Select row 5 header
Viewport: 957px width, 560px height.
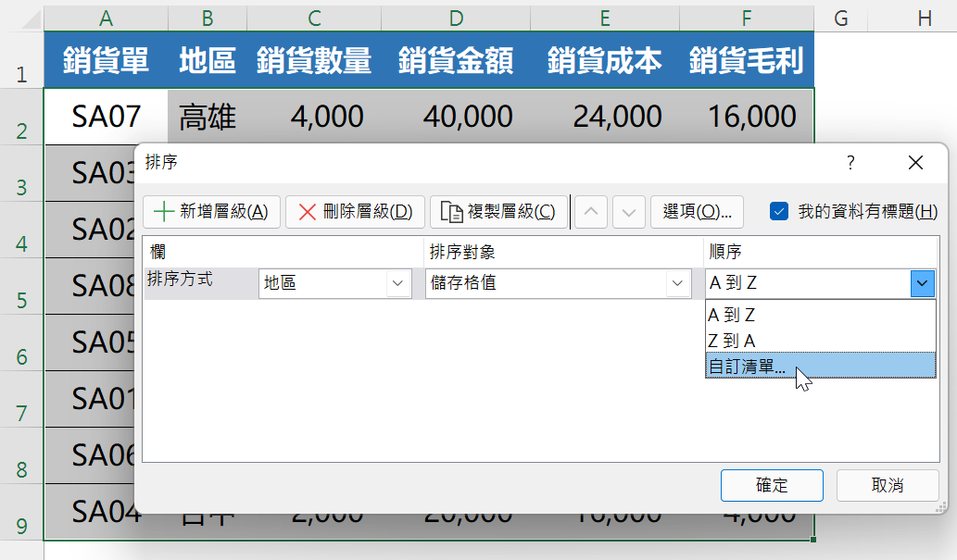pyautogui.click(x=22, y=286)
